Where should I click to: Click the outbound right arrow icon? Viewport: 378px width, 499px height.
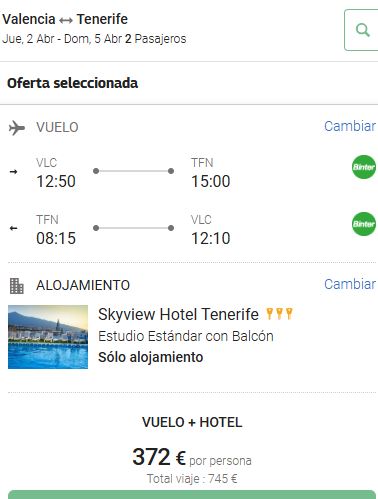[x=13, y=172]
